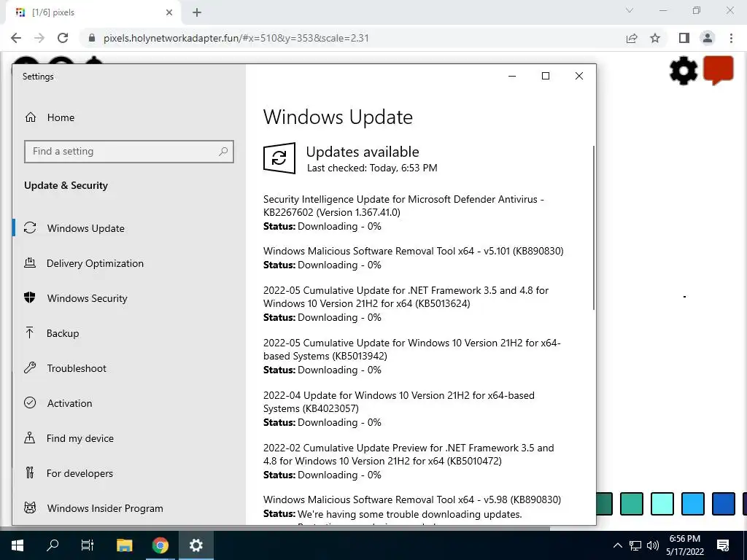Image resolution: width=747 pixels, height=560 pixels.
Task: Click the Windows Update refresh icon
Action: [30, 227]
